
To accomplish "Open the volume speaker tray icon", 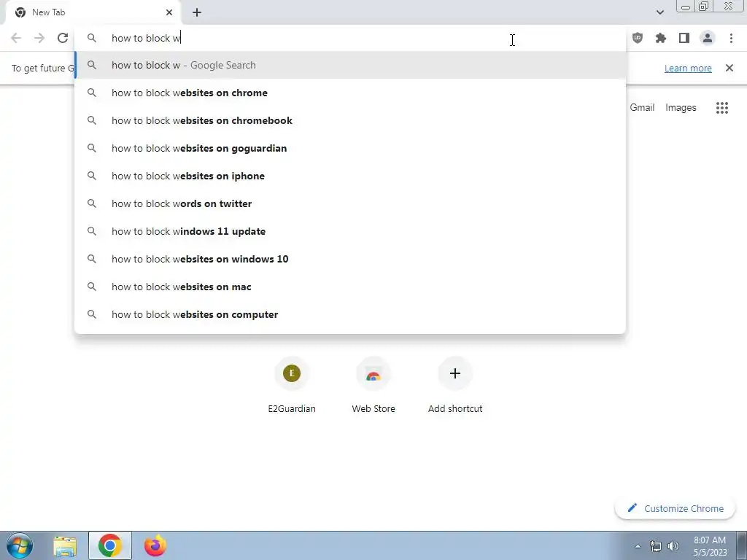I will pos(673,546).
